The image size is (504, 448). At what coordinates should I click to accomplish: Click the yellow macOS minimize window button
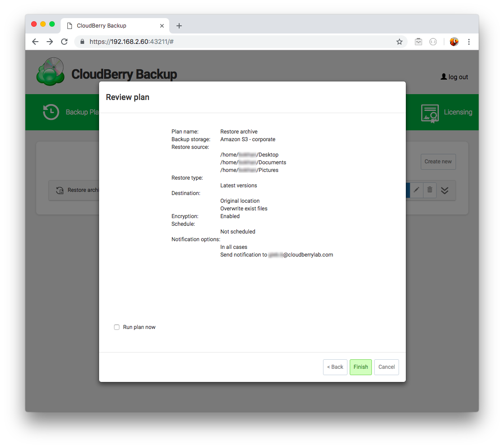(x=43, y=24)
